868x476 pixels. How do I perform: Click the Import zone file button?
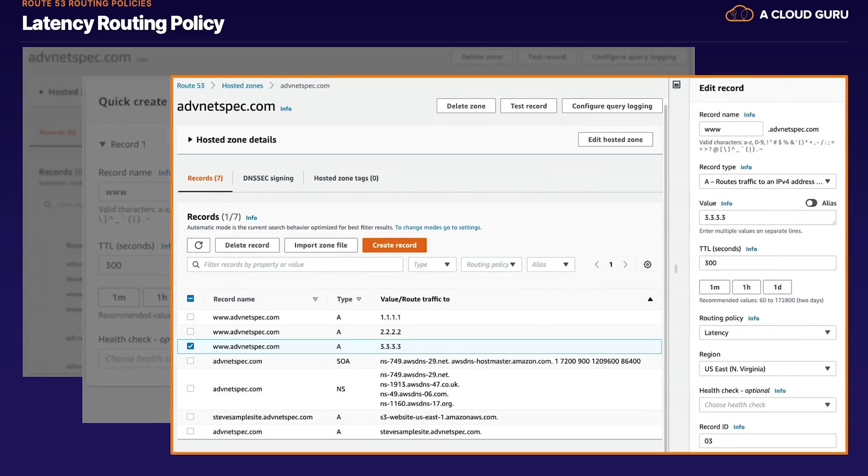click(x=321, y=245)
